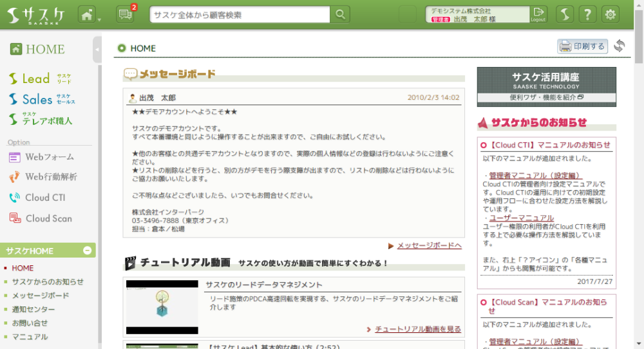This screenshot has width=644, height=349.
Task: Click the Logout icon
Action: (538, 14)
